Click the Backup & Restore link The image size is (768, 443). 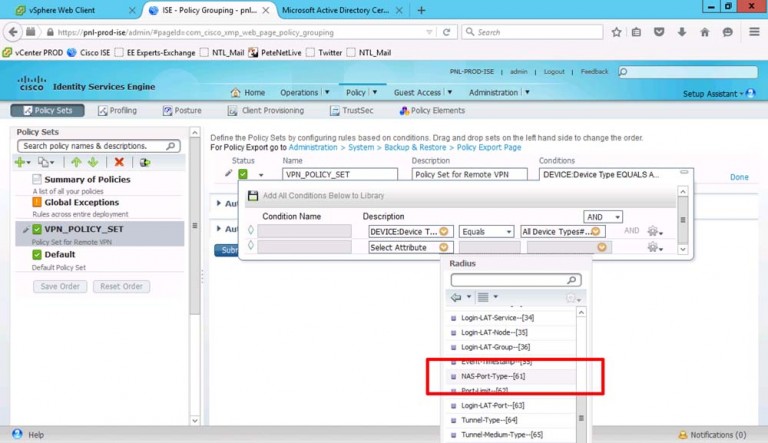(415, 147)
